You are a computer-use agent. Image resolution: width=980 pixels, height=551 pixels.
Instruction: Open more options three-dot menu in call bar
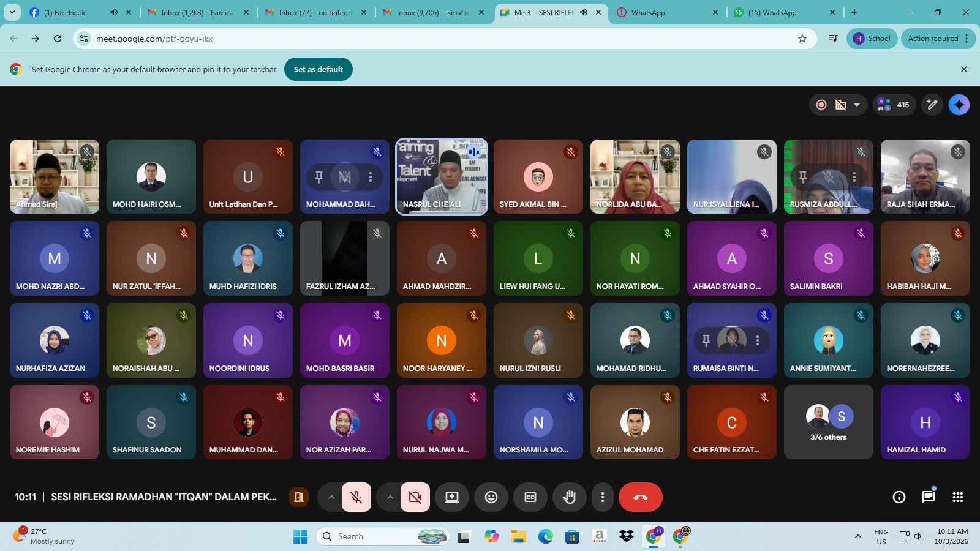point(603,497)
